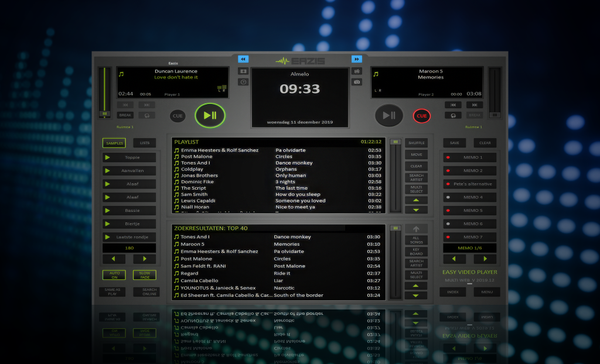Screen dimensions: 600x364
Task: Toggle AUTO ON mode
Action: tap(114, 275)
